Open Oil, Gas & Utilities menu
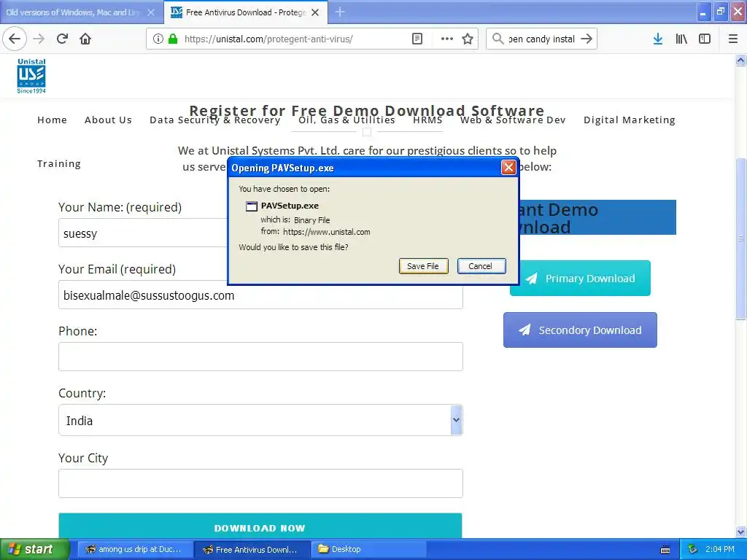Image resolution: width=747 pixels, height=560 pixels. (x=347, y=120)
